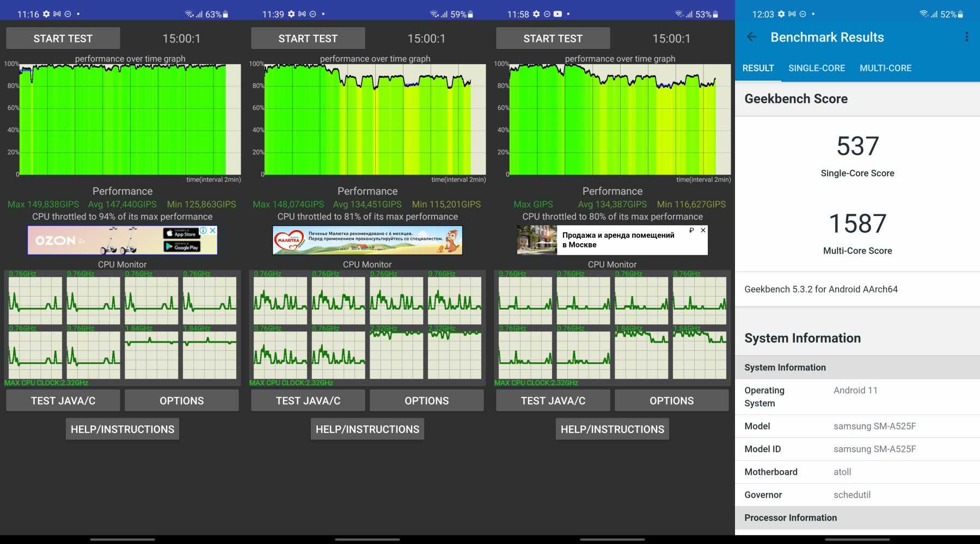Open HELP/INSTRUCTIONS on the 11:39 screen
The height and width of the screenshot is (544, 980).
tap(367, 429)
